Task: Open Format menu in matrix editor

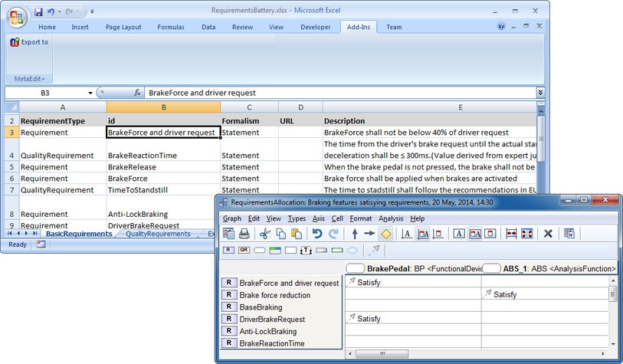Action: click(361, 218)
